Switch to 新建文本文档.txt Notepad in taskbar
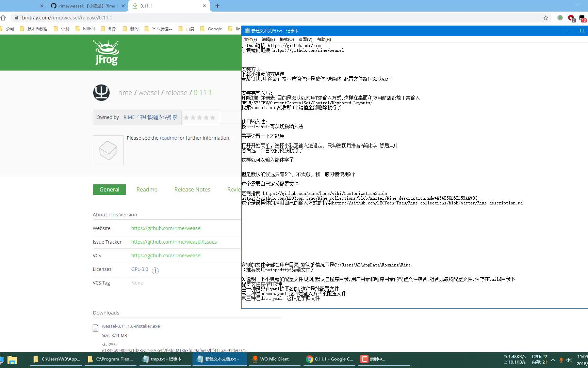This screenshot has height=368, width=588. pyautogui.click(x=220, y=359)
